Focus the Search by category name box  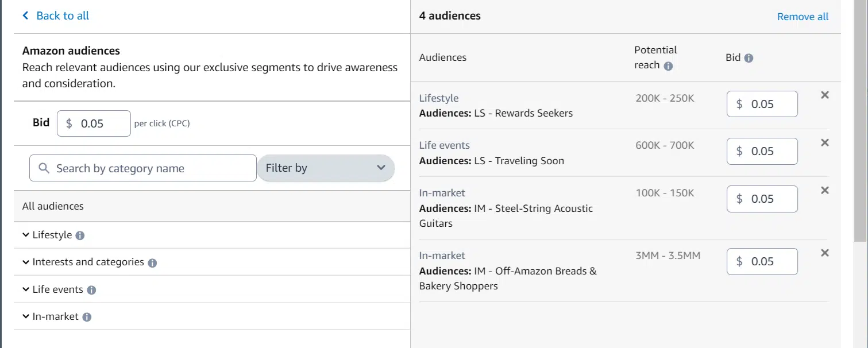(142, 168)
